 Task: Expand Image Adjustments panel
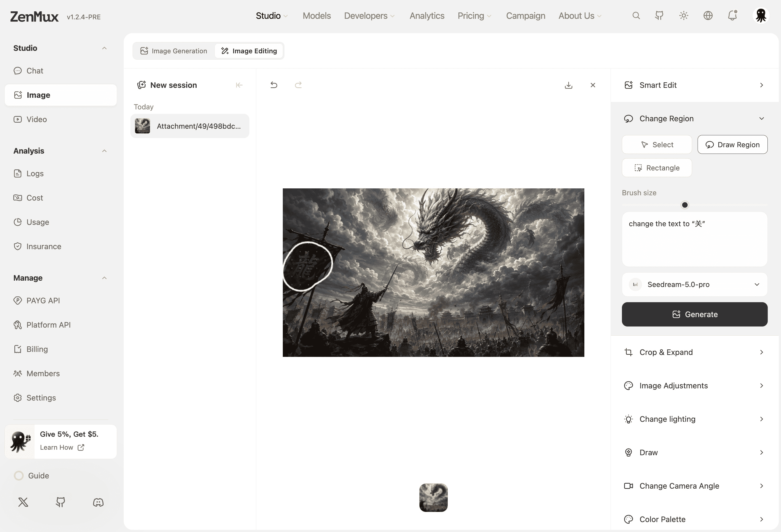tap(694, 386)
